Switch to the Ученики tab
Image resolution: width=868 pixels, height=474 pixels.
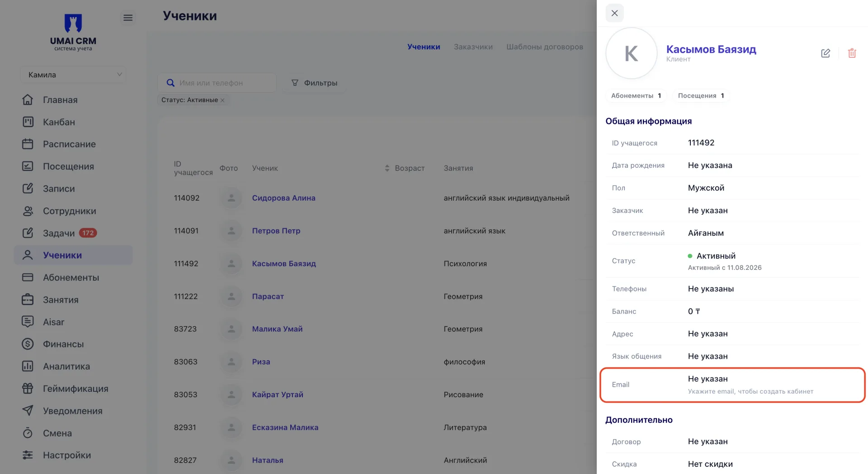pos(424,47)
